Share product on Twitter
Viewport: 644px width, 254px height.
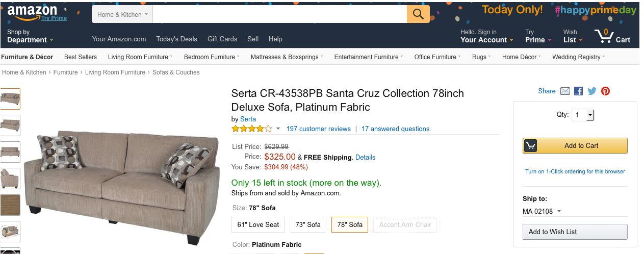click(x=591, y=91)
